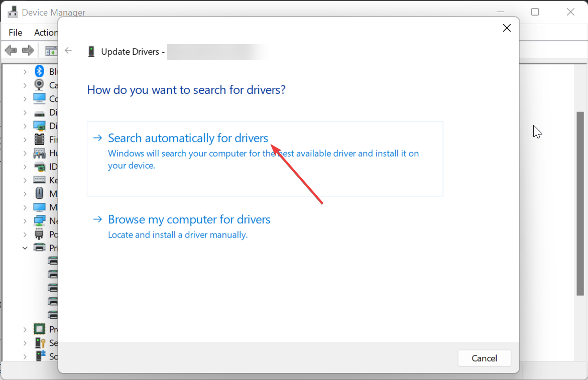
Task: Select the Cameras webcam icon in tree
Action: point(39,85)
